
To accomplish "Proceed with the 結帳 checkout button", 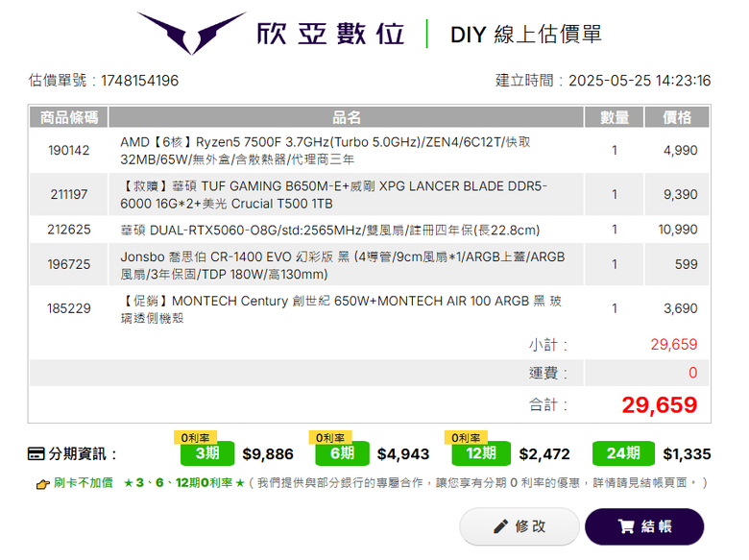I will coord(644,526).
